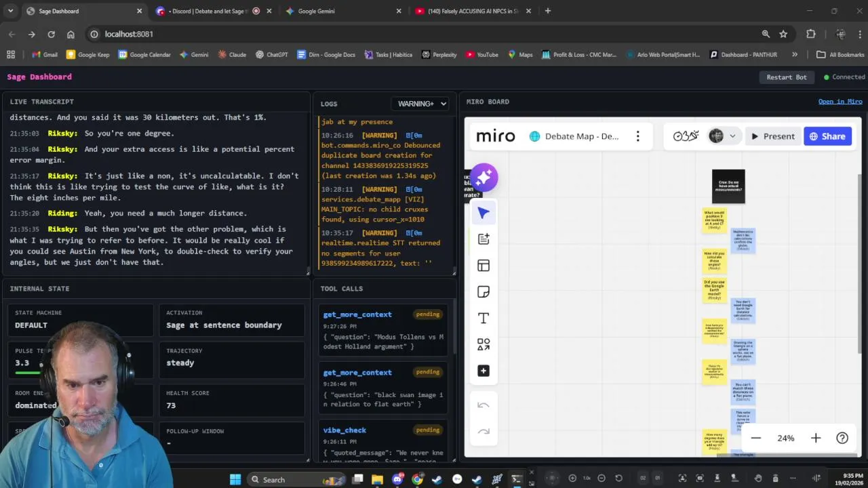The image size is (868, 488).
Task: Click the Restart Bot button
Action: 787,77
